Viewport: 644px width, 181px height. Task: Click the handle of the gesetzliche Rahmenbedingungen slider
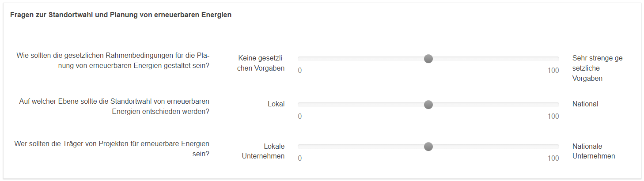(x=428, y=59)
